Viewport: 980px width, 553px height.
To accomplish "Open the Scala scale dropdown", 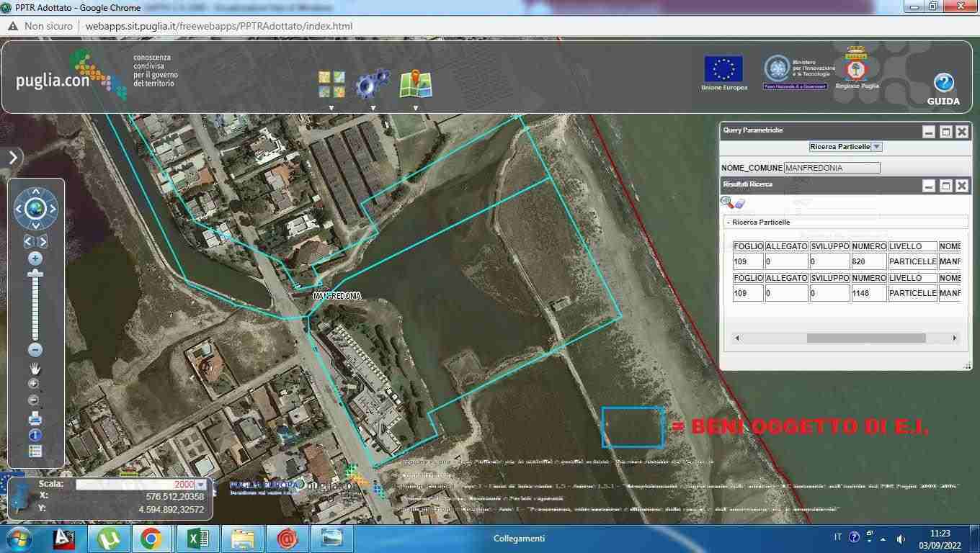I will point(200,485).
